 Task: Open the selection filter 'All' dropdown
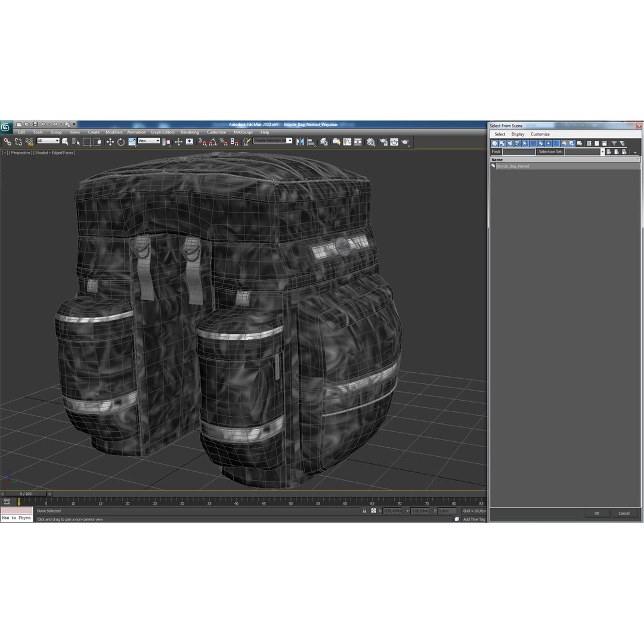point(48,141)
